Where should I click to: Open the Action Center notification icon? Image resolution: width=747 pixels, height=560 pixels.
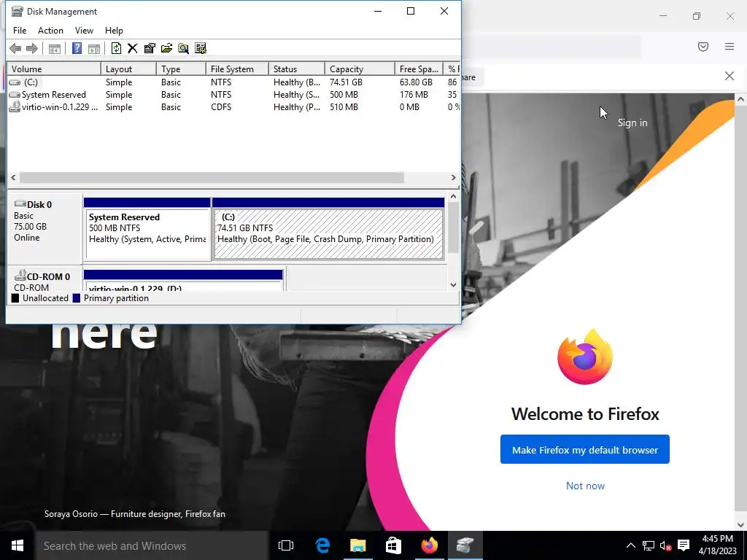coord(684,545)
